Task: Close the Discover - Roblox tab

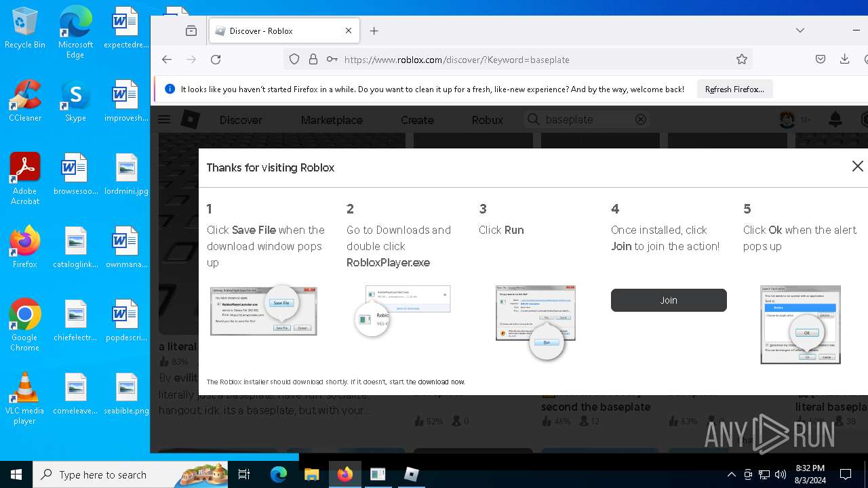Action: pos(349,30)
